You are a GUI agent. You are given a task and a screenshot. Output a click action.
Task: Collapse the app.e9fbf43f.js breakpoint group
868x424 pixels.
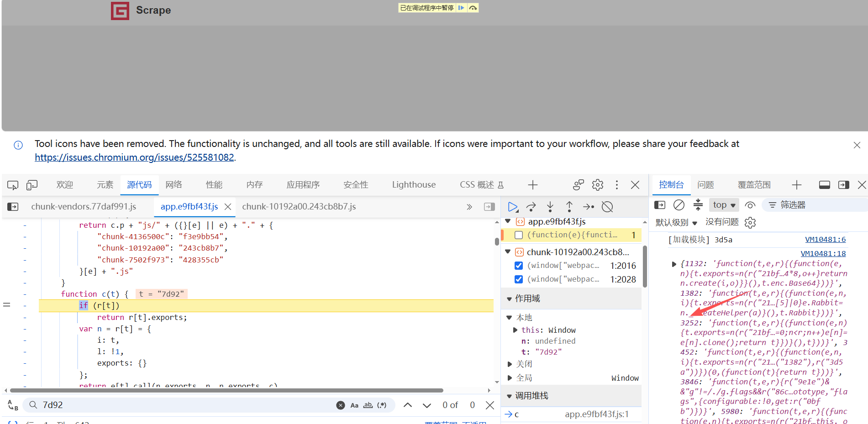(x=508, y=221)
